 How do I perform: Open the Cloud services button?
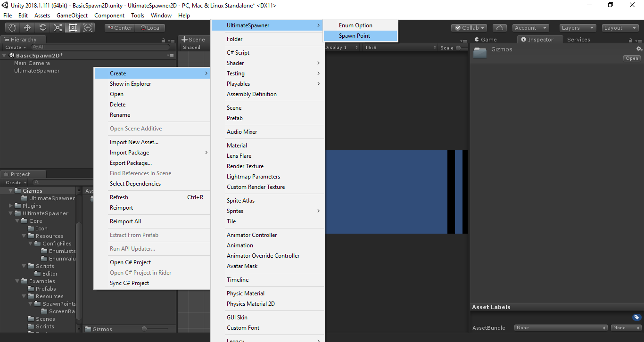pyautogui.click(x=500, y=28)
